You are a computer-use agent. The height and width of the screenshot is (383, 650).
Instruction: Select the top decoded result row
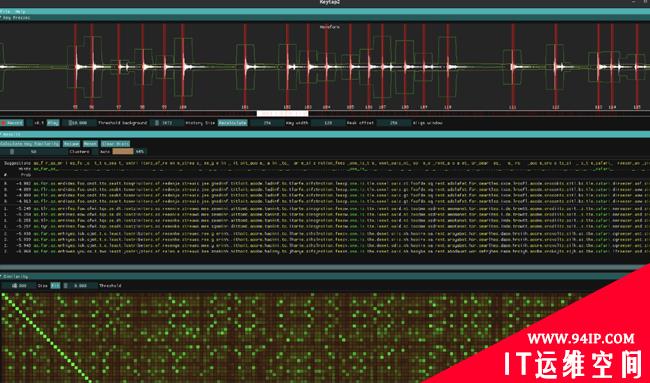click(325, 183)
